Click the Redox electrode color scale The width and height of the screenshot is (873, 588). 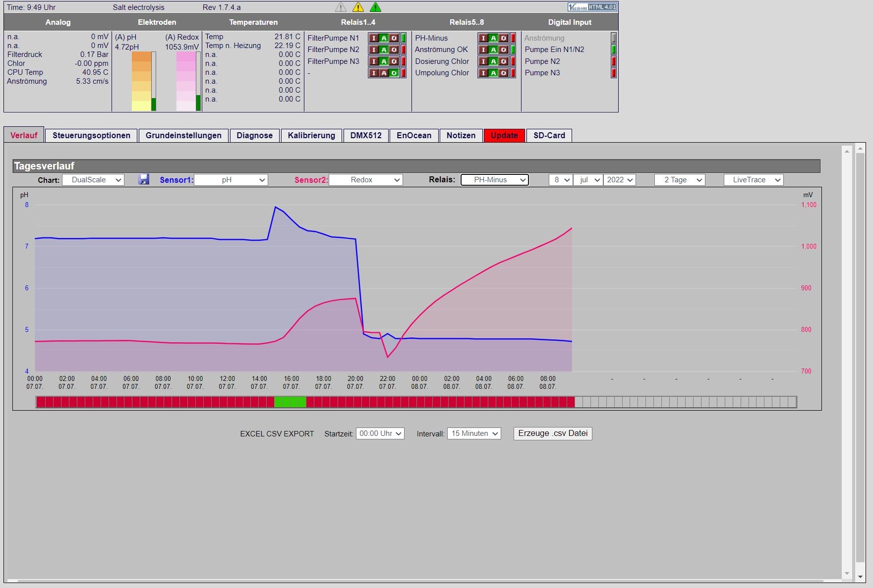186,81
